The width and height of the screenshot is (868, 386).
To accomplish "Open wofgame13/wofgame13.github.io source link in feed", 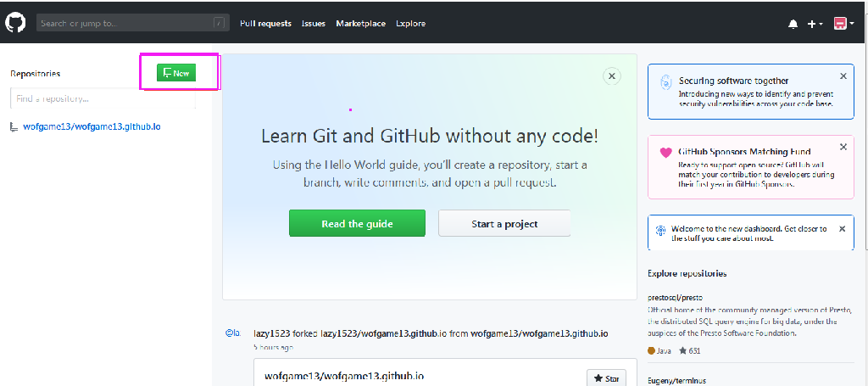I will coord(539,333).
